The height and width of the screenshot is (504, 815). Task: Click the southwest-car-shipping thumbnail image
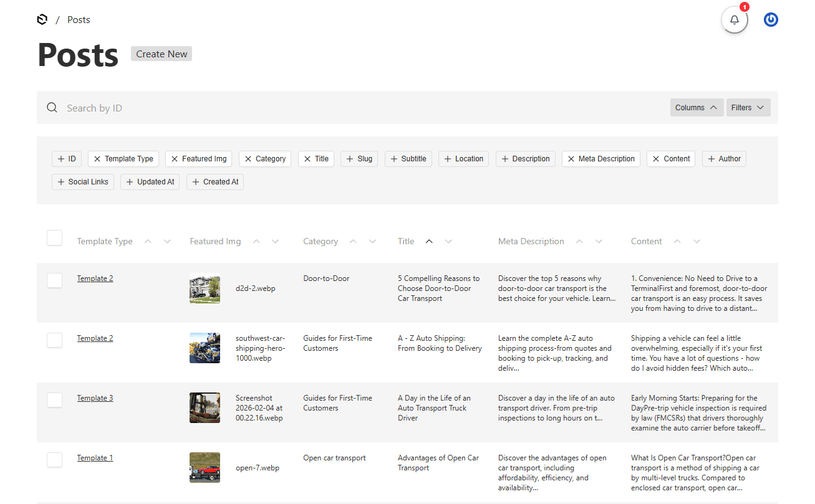pos(205,348)
